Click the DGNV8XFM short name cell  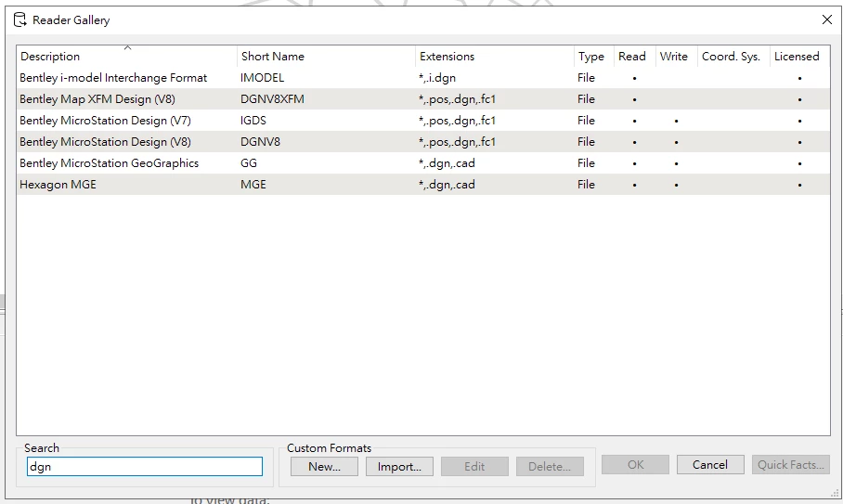click(272, 99)
